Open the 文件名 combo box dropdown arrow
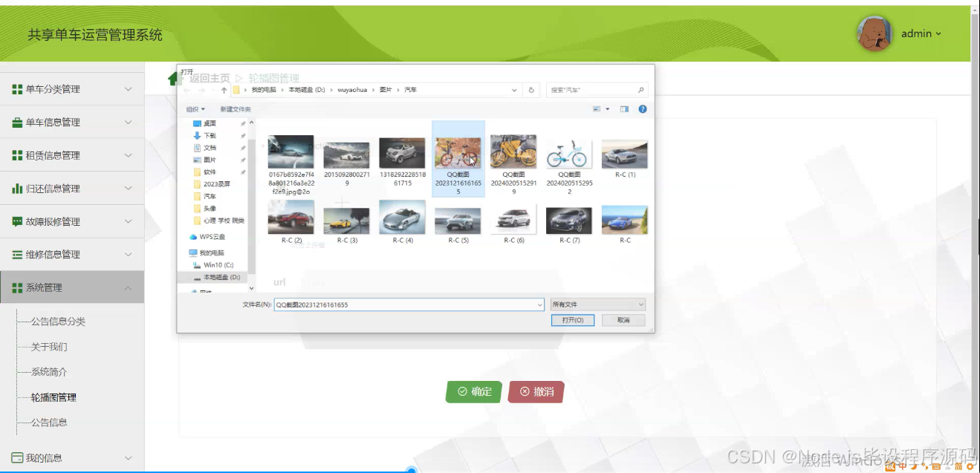The height and width of the screenshot is (473, 980). click(539, 304)
